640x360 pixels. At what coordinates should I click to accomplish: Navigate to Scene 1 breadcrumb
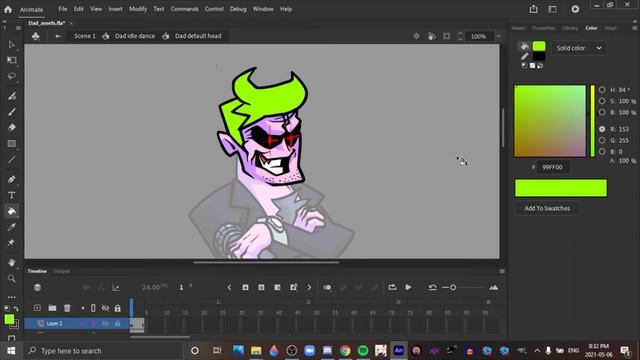[x=85, y=36]
